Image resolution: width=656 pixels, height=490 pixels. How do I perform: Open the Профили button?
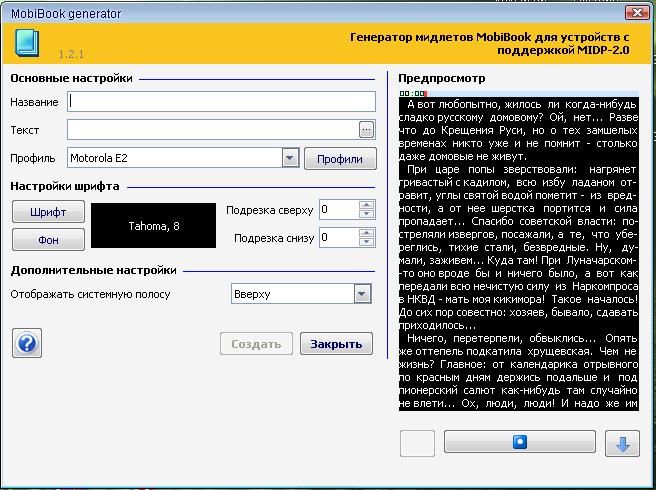coord(340,159)
